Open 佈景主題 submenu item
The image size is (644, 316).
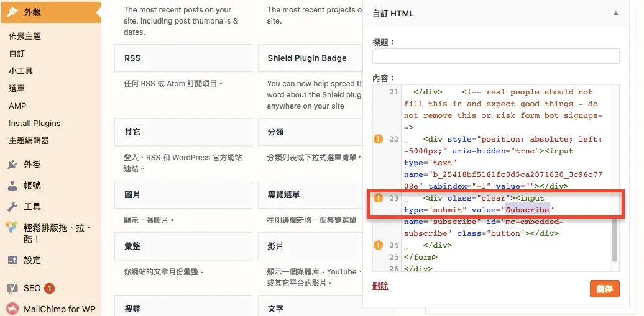pos(25,36)
